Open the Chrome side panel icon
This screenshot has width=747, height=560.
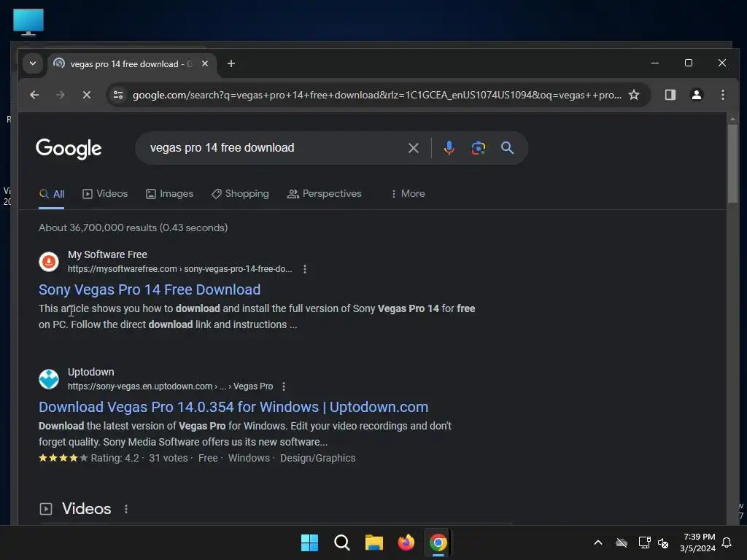click(x=670, y=95)
